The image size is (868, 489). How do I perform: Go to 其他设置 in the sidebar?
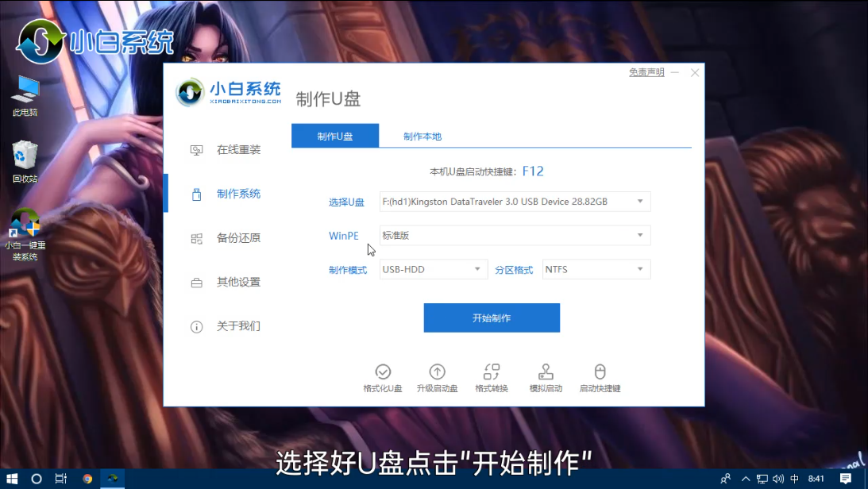[x=238, y=282]
